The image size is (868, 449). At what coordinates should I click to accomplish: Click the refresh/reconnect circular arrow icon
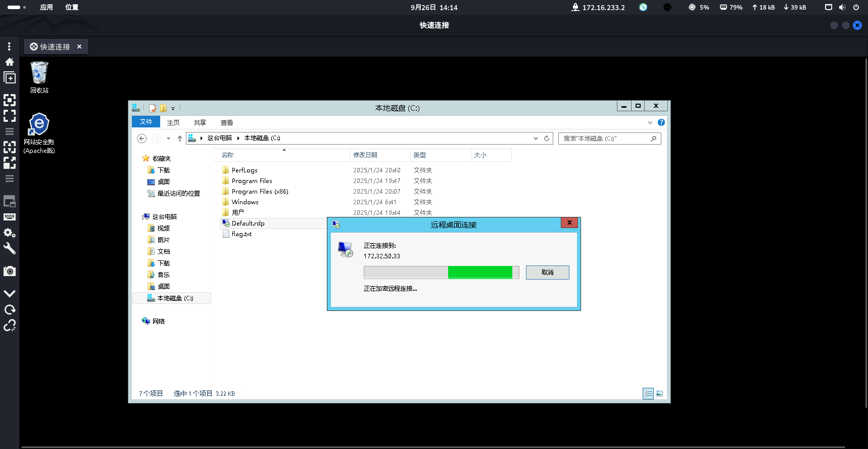pyautogui.click(x=10, y=309)
